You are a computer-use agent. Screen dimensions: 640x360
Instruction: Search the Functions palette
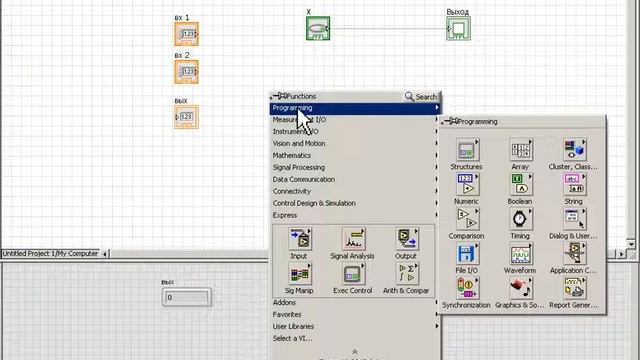click(421, 97)
